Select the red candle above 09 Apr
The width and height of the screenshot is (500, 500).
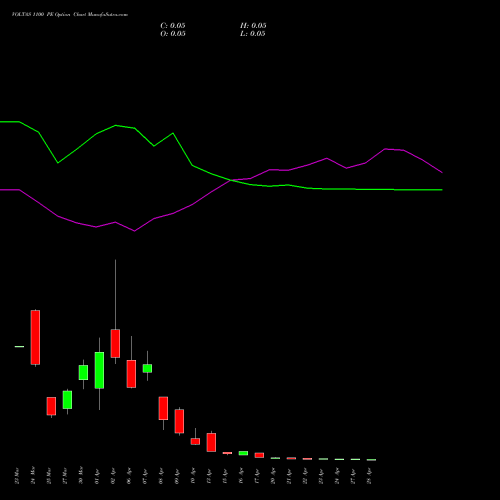(179, 421)
